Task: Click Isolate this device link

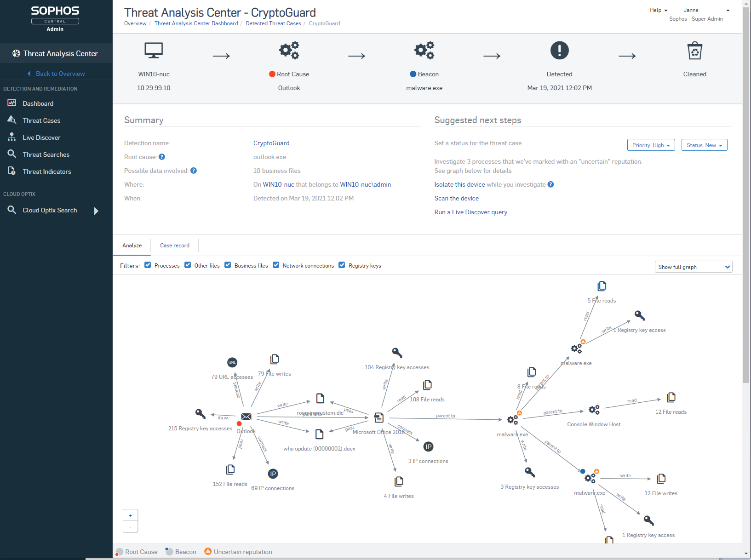Action: [459, 184]
